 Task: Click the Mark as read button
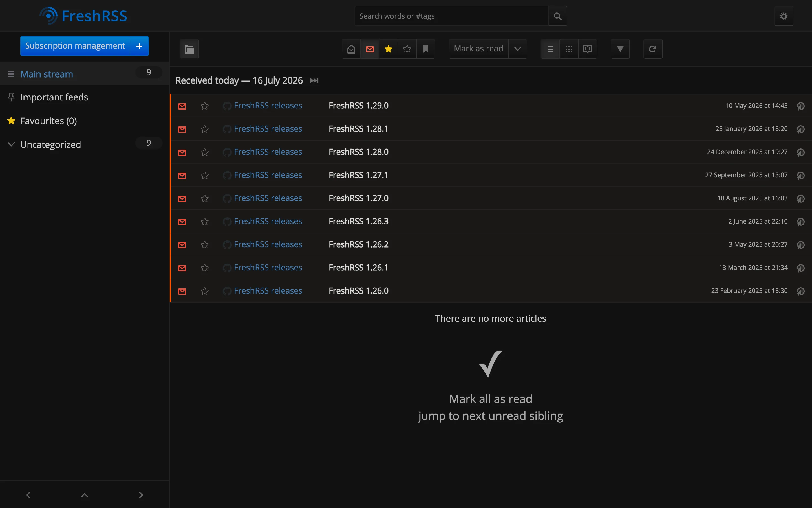pyautogui.click(x=478, y=49)
